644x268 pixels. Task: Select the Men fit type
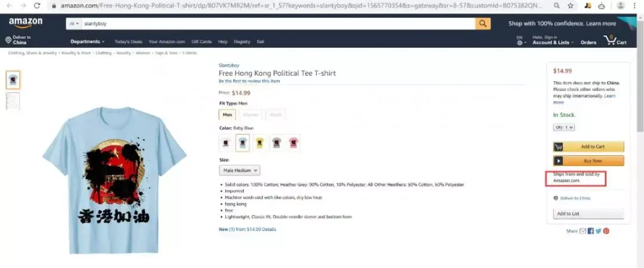point(227,115)
